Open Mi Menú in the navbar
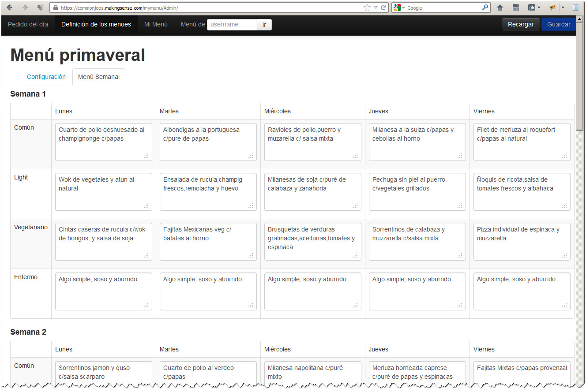 (x=156, y=25)
